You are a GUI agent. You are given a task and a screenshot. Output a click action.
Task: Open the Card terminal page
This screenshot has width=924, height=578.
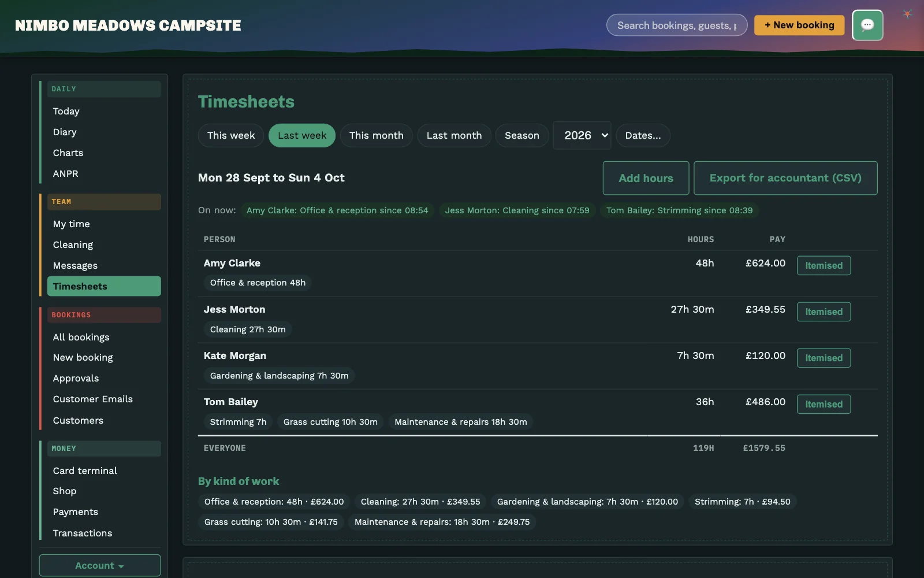coord(104,470)
